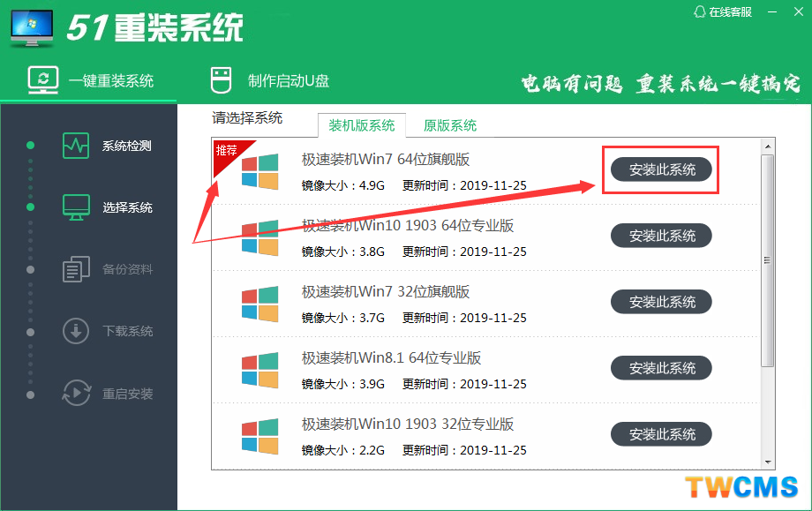The image size is (812, 511).
Task: Install 极速装机Win7 64位旗舰版 with 安装此系统
Action: 661,169
